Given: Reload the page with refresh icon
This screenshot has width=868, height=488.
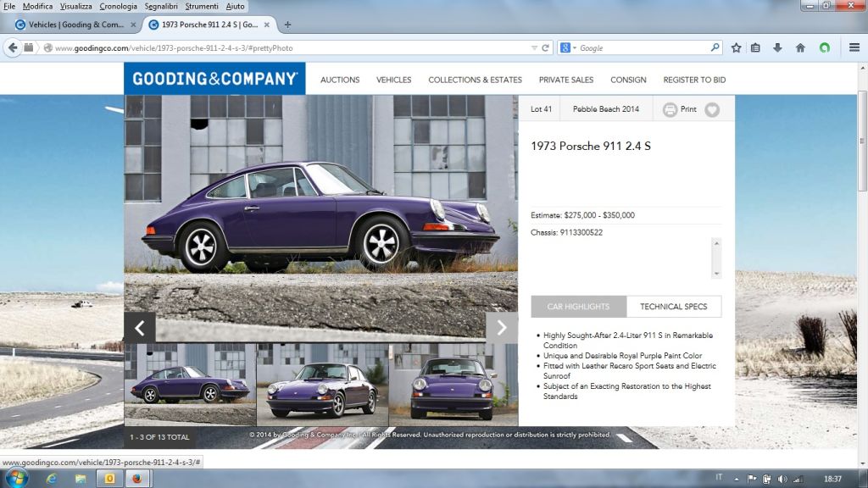Looking at the screenshot, I should tap(545, 48).
